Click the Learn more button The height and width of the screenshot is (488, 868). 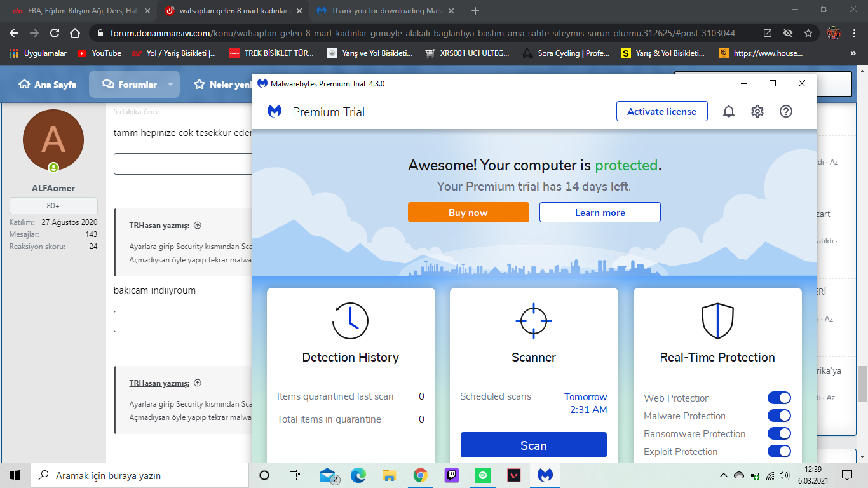[600, 212]
